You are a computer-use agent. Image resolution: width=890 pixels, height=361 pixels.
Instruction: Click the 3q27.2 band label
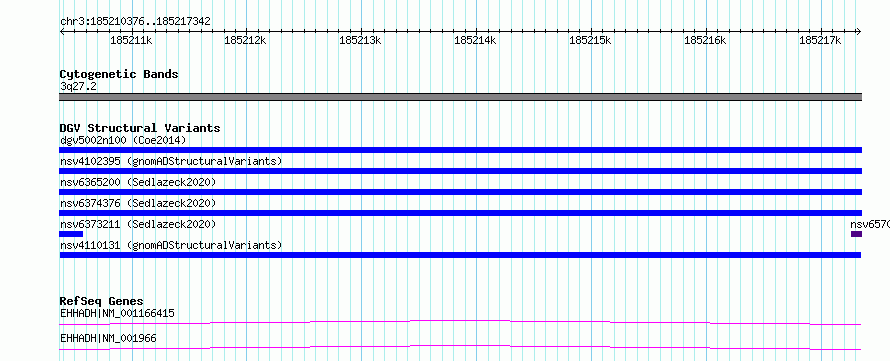pos(78,86)
